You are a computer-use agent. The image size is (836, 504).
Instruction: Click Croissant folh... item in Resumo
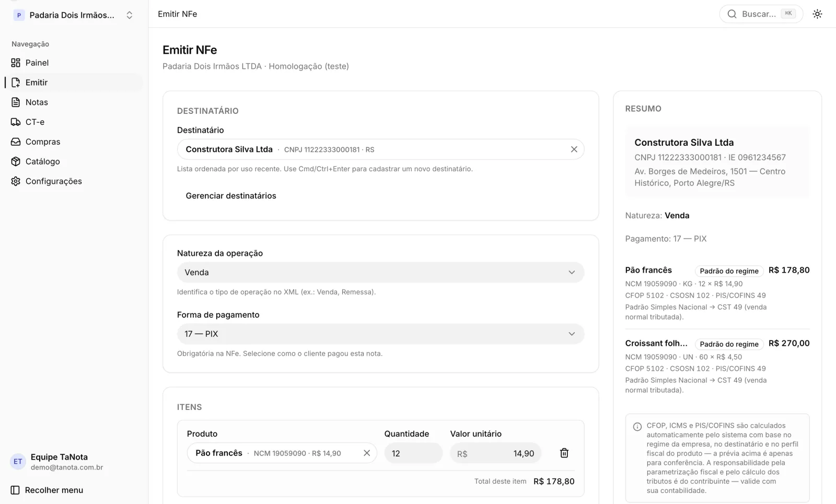[x=656, y=343]
